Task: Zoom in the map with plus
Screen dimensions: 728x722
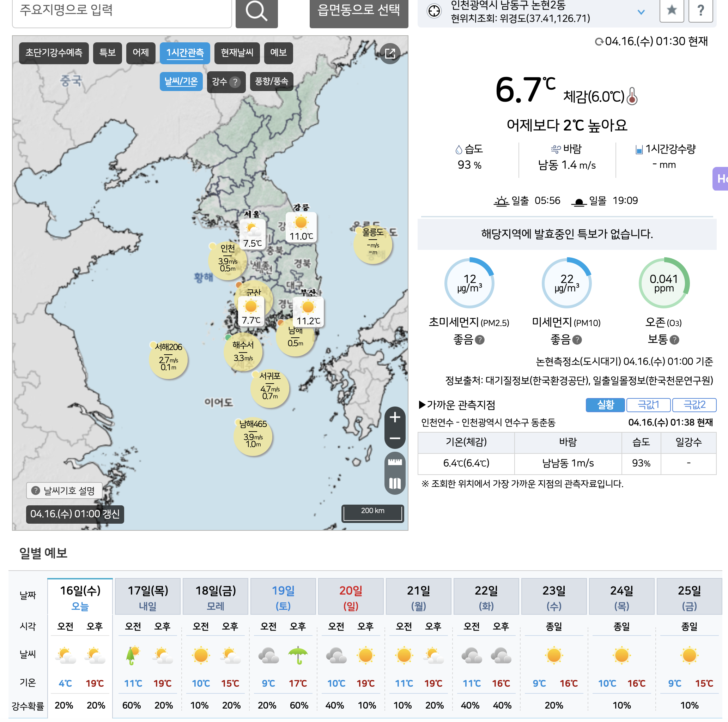Action: tap(395, 417)
